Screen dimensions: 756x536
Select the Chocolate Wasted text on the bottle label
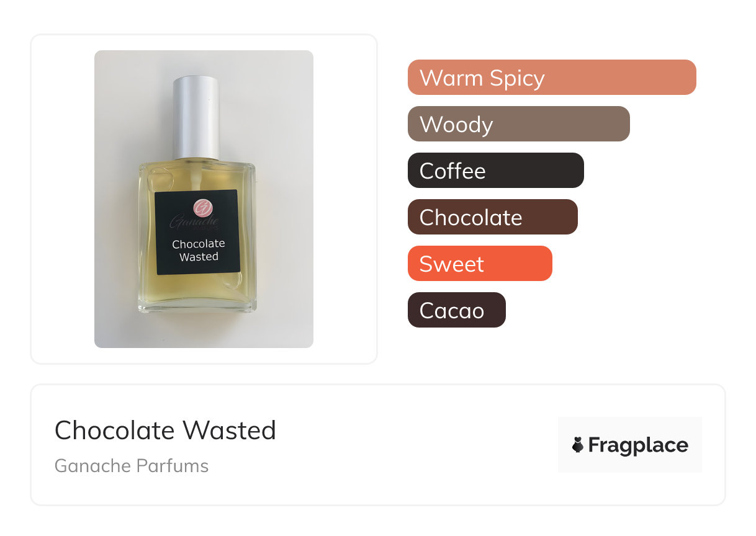[x=199, y=250]
